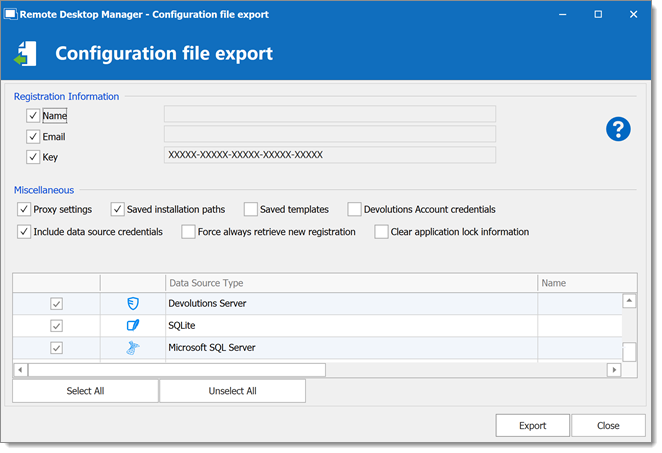The image size is (662, 453).
Task: Minimize the Configuration file export window
Action: coord(563,14)
